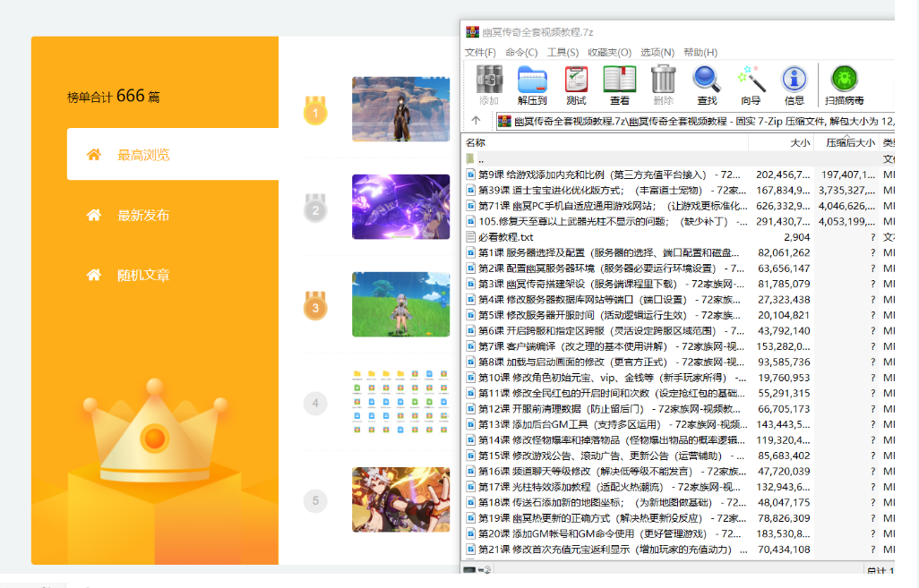The height and width of the screenshot is (588, 919).
Task: Switch to the 最新发布 sidebar item
Action: click(143, 215)
